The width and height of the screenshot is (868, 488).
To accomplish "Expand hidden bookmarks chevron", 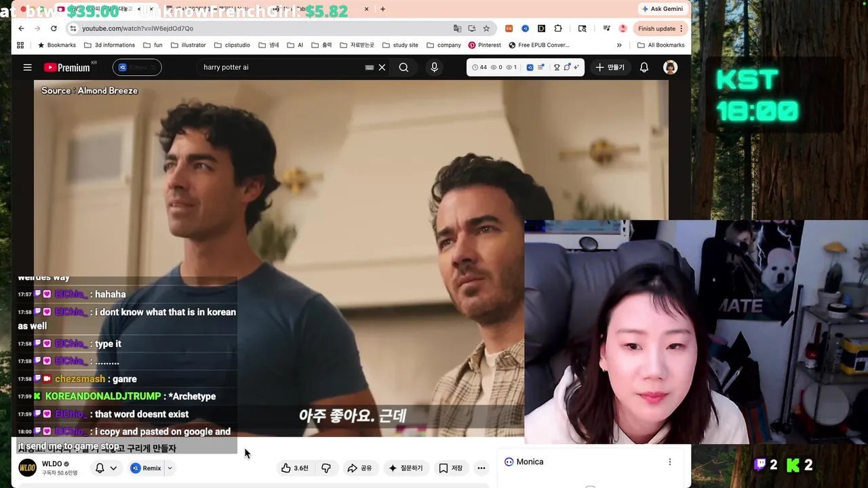I will 619,45.
